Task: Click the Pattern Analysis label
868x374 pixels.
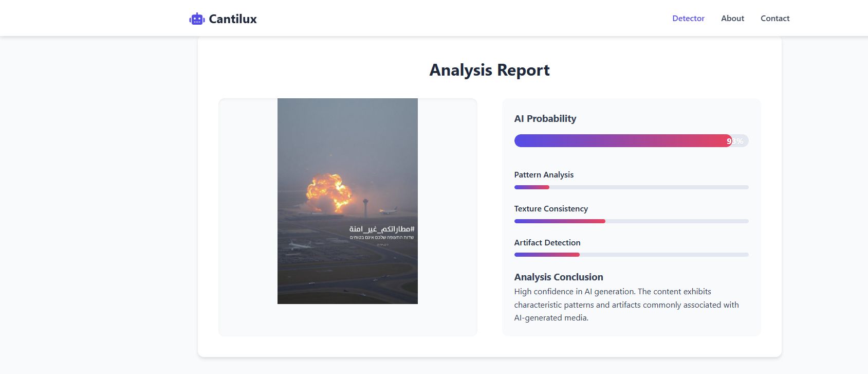Action: (x=544, y=175)
